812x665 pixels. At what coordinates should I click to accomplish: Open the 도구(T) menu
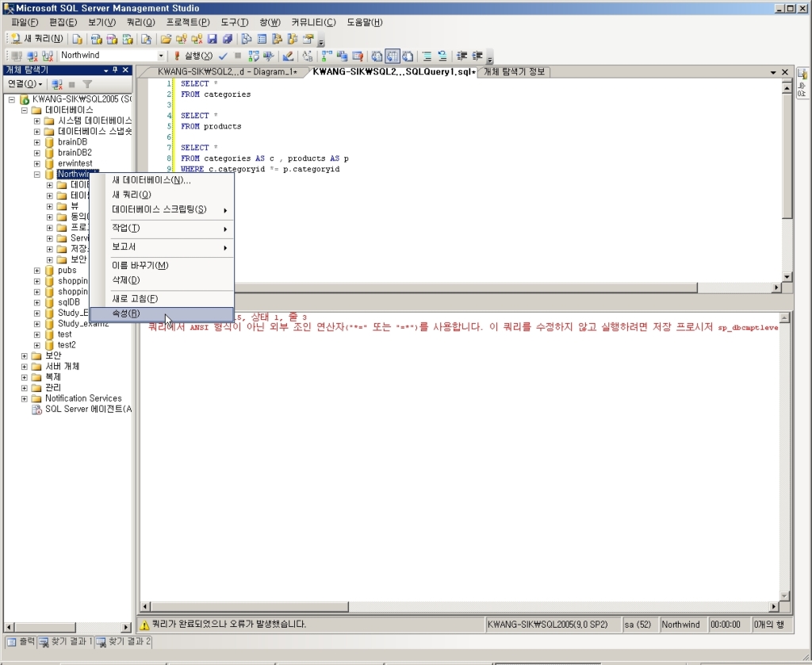[234, 22]
